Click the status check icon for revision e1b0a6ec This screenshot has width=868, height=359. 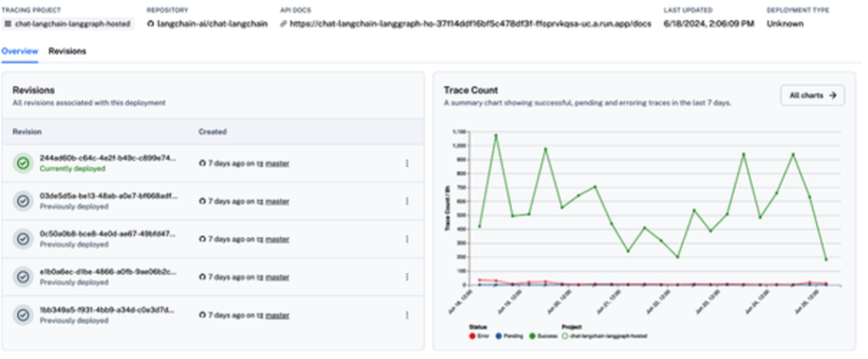[x=23, y=277]
